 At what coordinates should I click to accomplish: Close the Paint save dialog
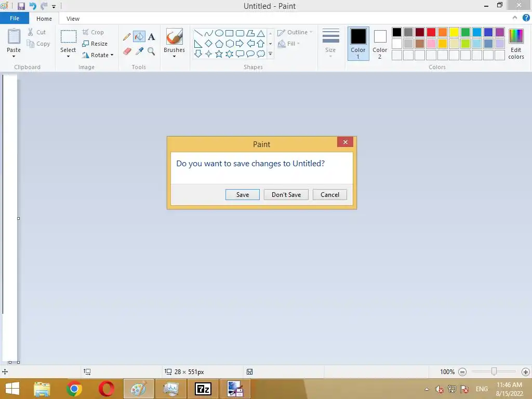point(345,142)
